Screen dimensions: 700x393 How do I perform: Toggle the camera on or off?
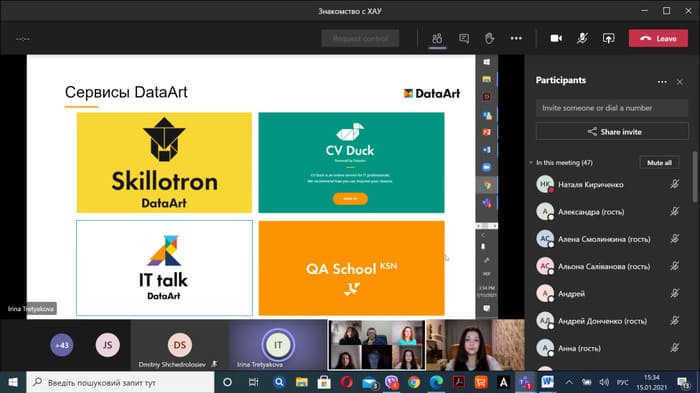coord(556,38)
